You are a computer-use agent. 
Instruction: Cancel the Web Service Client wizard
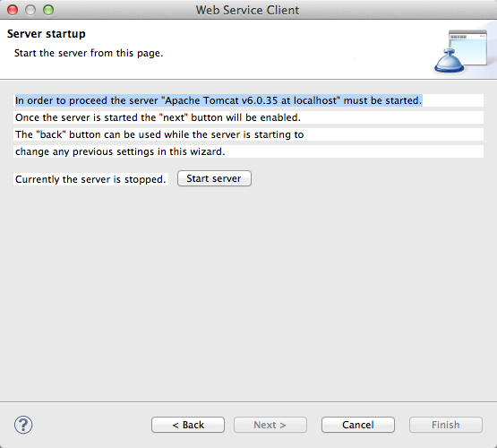point(358,425)
